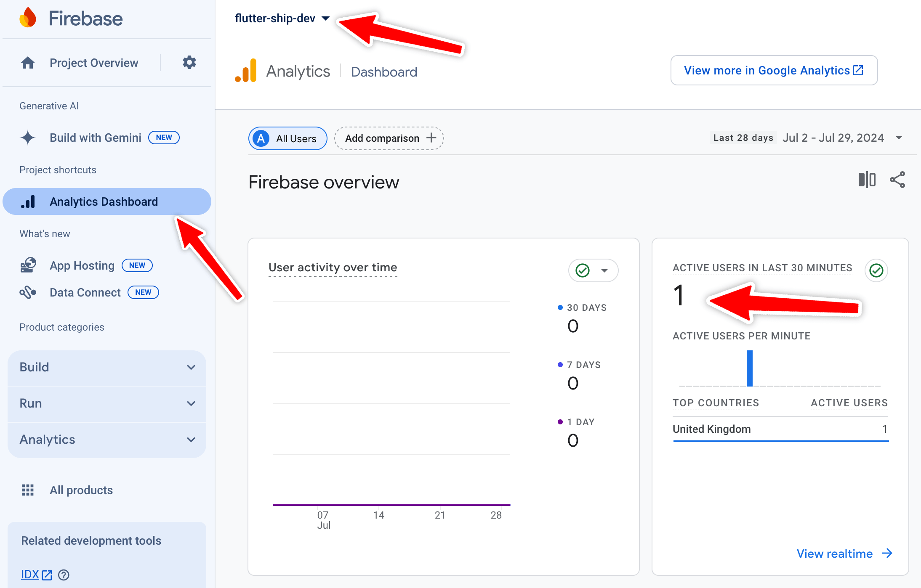This screenshot has width=921, height=588.
Task: Open project settings gear icon
Action: pos(189,62)
